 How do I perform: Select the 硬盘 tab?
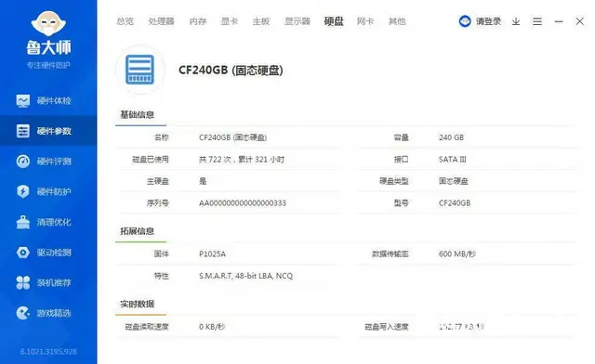pos(334,21)
